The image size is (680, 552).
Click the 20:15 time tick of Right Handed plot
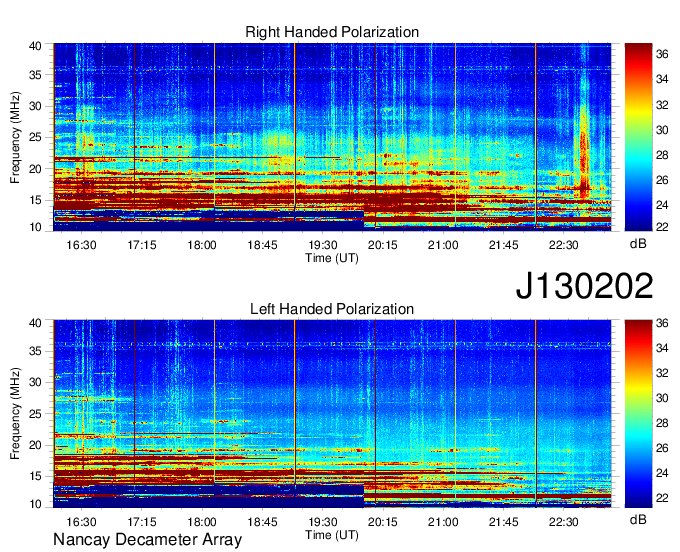tap(383, 245)
